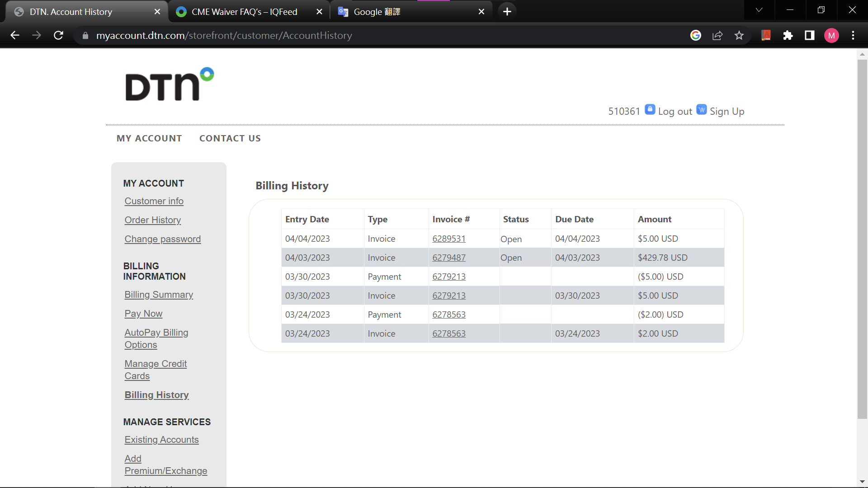868x488 pixels.
Task: Click the browser back arrow
Action: click(14, 35)
